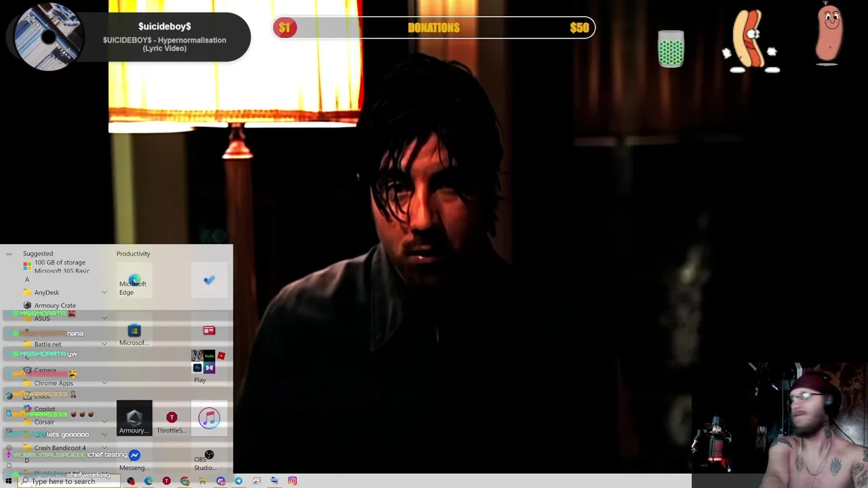Click the green ball jar overlay
The image size is (868, 488).
[x=671, y=49]
